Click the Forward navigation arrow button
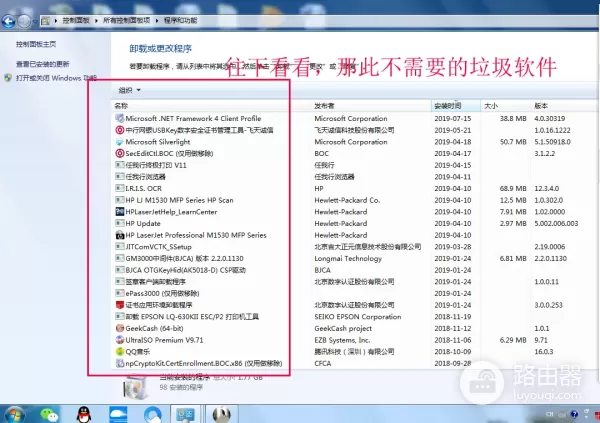This screenshot has width=600, height=423. coord(24,21)
